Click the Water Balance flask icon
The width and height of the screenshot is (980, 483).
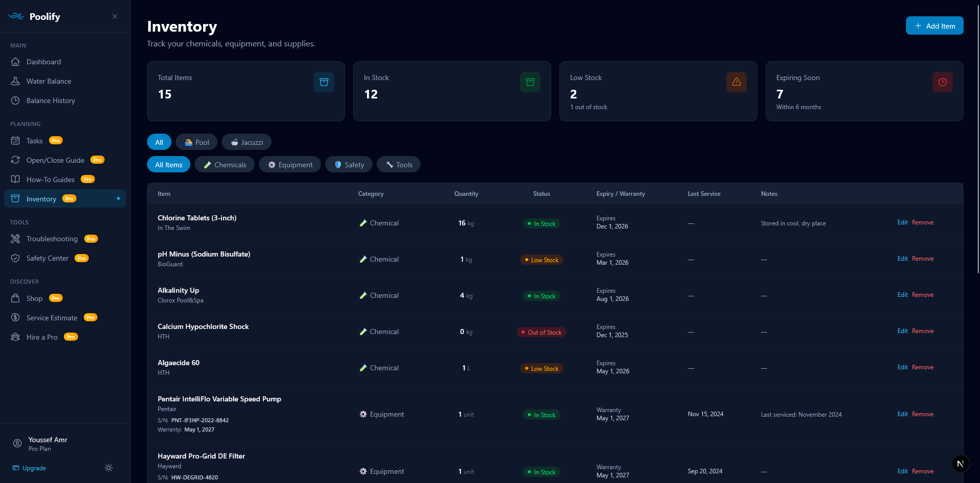click(15, 81)
